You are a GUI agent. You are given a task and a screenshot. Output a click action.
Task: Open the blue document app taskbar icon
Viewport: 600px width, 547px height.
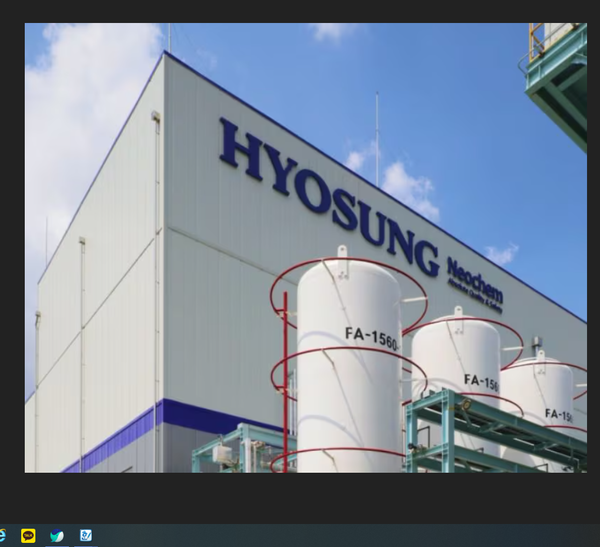[87, 536]
